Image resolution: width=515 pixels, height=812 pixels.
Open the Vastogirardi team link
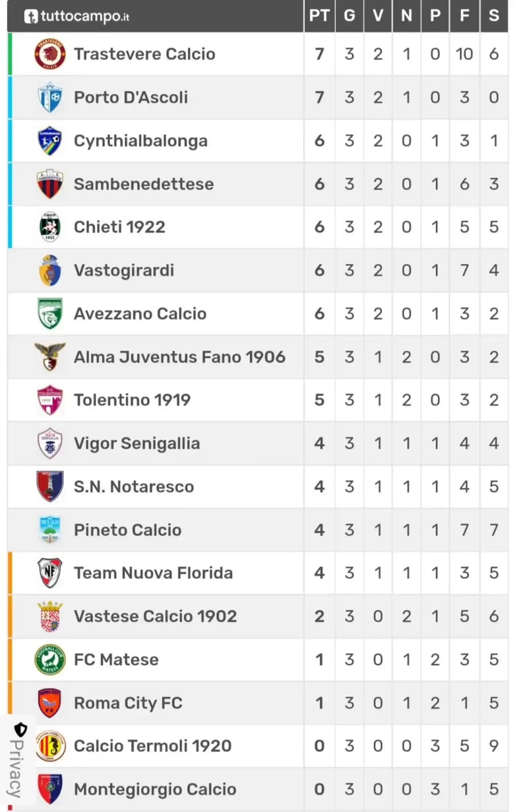124,270
